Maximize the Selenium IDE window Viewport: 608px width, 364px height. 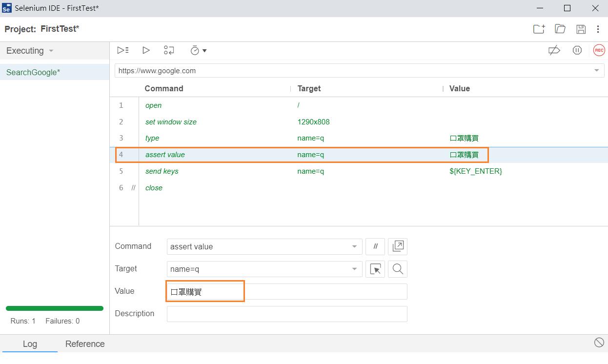(x=567, y=8)
